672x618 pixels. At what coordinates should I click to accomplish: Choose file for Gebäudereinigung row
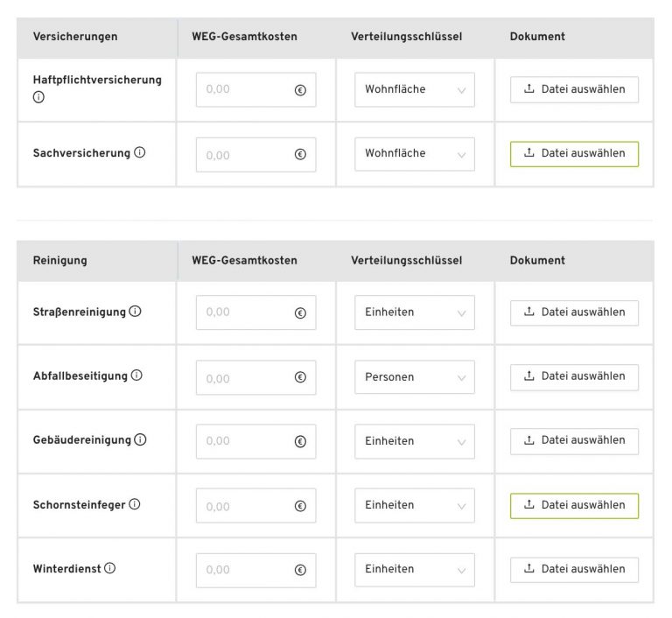(574, 441)
